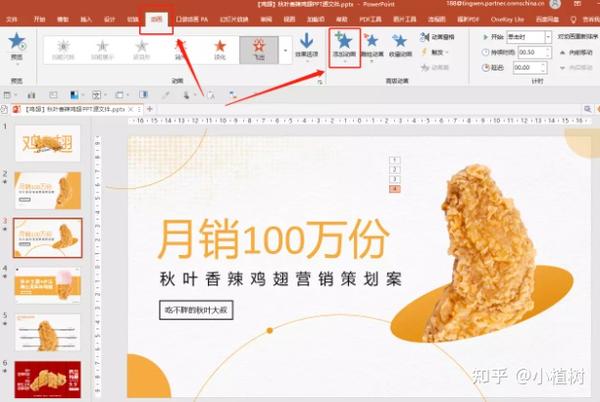
Task: Click the 吃不胖的秋叶大叔 text box
Action: click(x=196, y=310)
